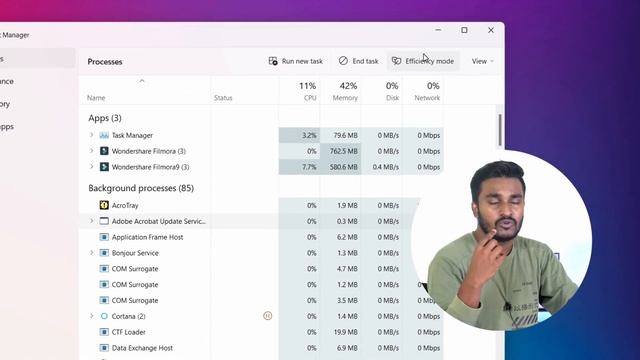Click the Run new task icon
Viewport: 640px width, 360px height.
pos(273,61)
